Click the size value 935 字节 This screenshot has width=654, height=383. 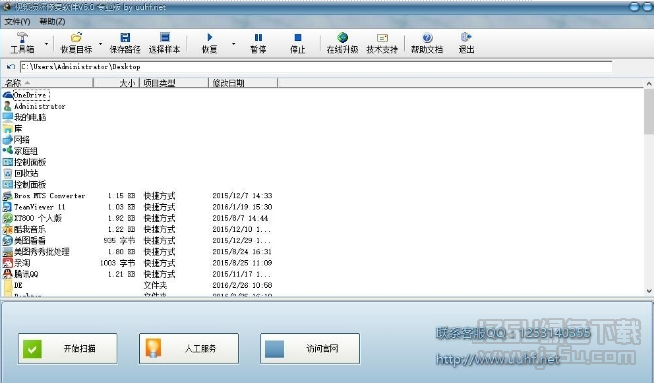coord(119,240)
